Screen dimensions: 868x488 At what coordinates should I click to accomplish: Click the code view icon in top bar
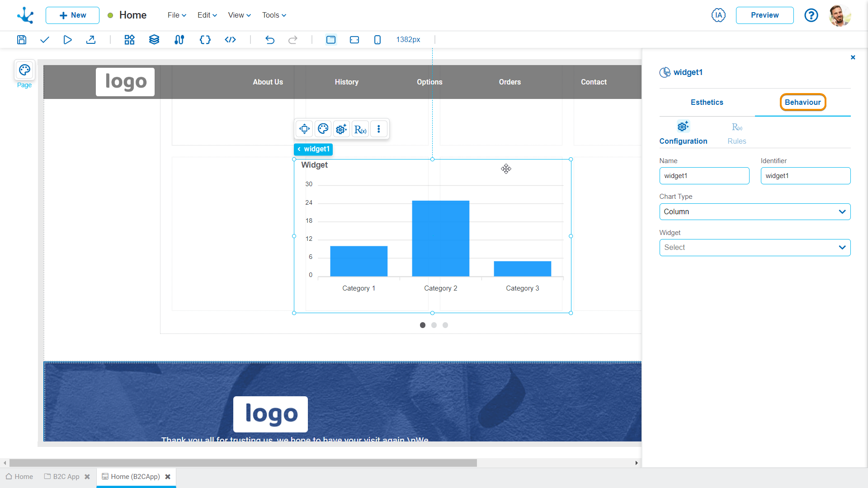(230, 39)
